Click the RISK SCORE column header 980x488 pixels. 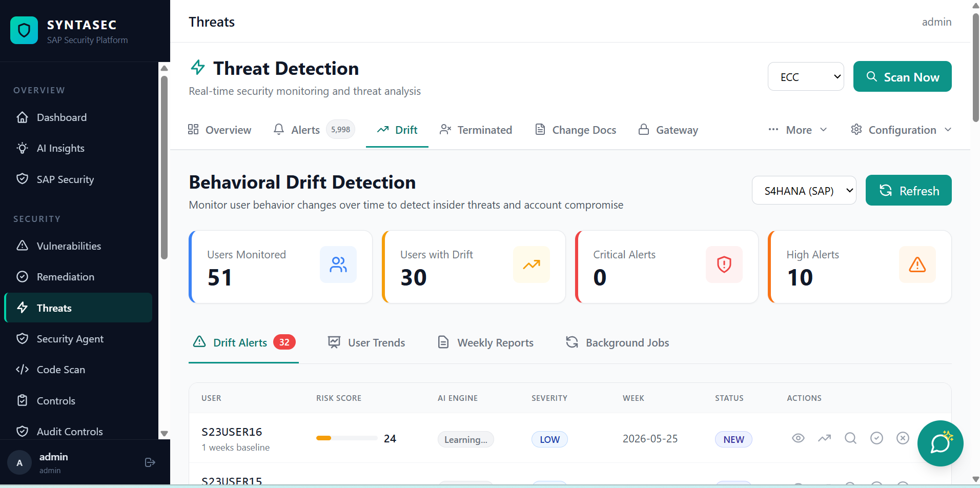pyautogui.click(x=339, y=398)
